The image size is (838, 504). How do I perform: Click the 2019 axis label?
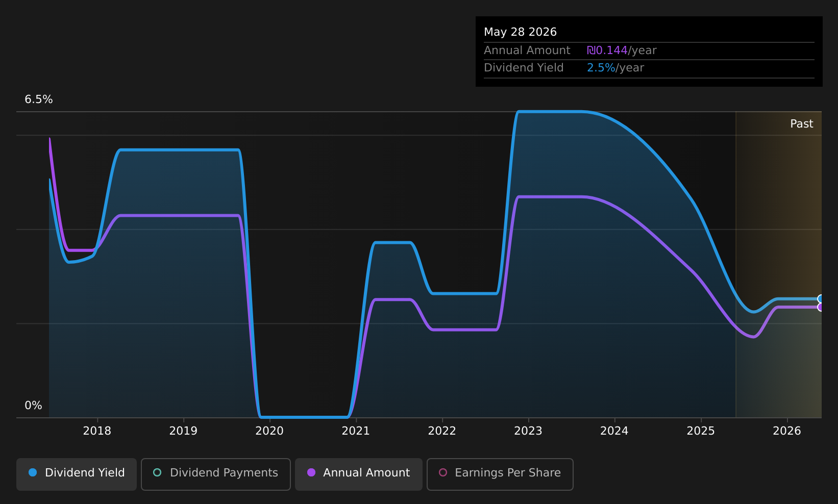point(183,431)
